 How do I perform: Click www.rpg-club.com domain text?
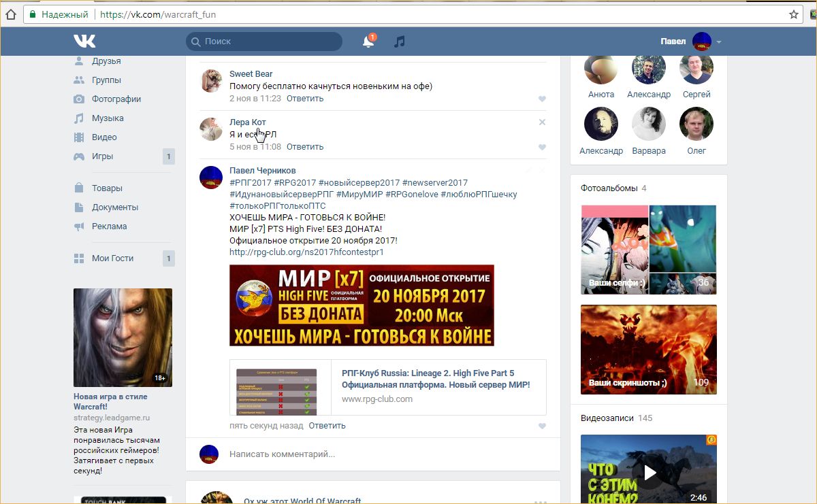point(377,399)
